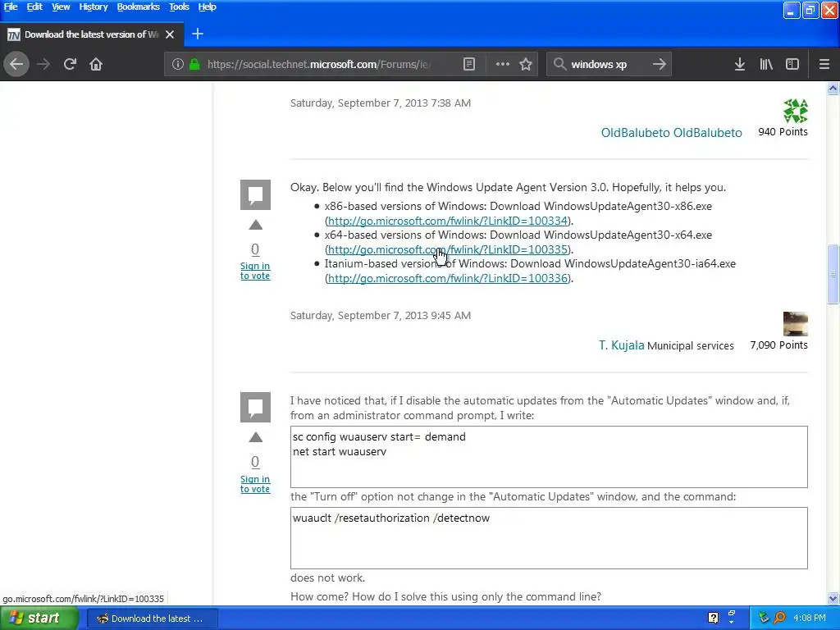Screen dimensions: 840x630
Task: Click the 940 Points text
Action: pos(783,132)
